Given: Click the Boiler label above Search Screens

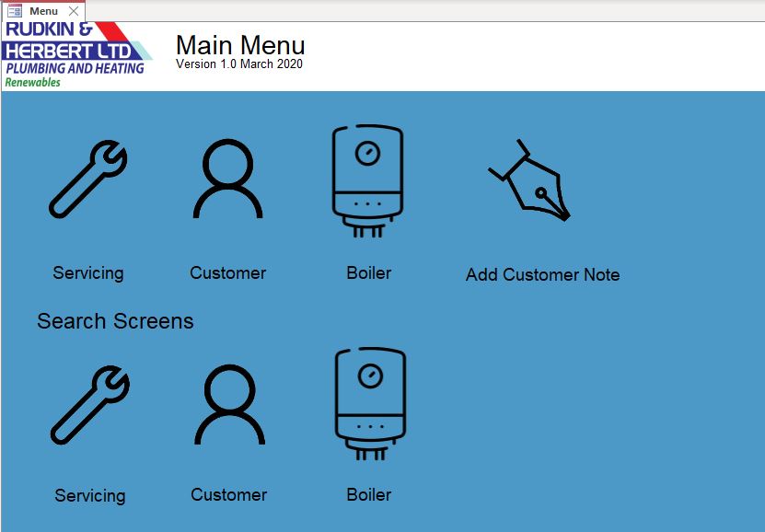Looking at the screenshot, I should tap(369, 272).
